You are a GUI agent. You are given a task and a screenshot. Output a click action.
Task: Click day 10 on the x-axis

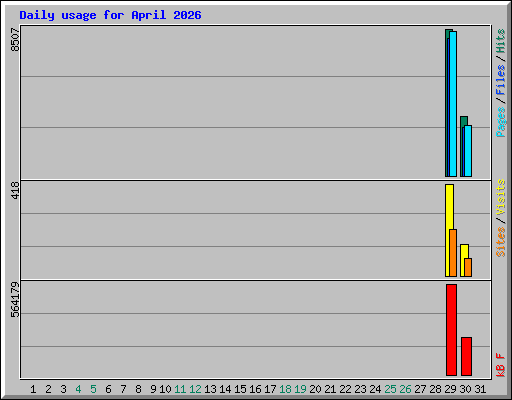[165, 389]
